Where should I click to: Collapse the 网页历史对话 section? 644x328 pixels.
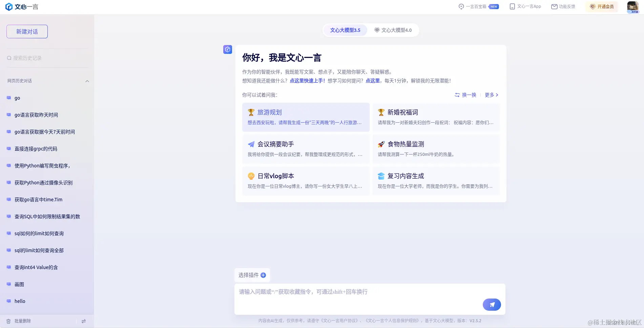coord(87,81)
